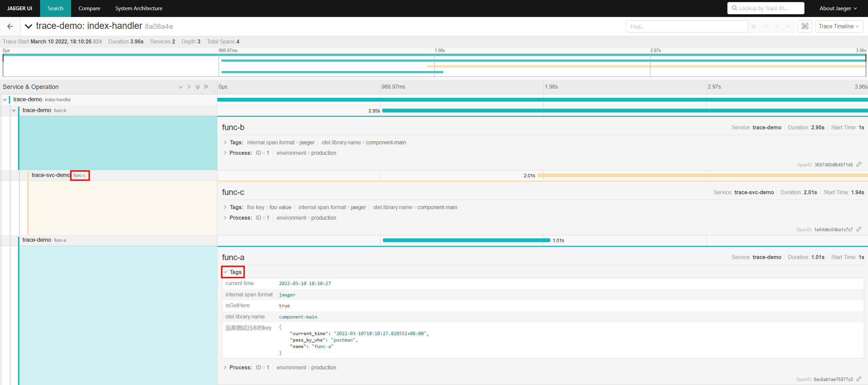Go back using the left back arrow
Image resolution: width=868 pixels, height=385 pixels.
10,26
